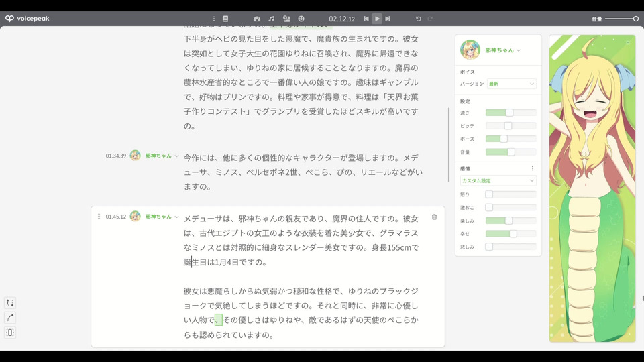
Task: Click the paragraph starting 彼女は悪魔らしからぬ
Action: pos(301,313)
